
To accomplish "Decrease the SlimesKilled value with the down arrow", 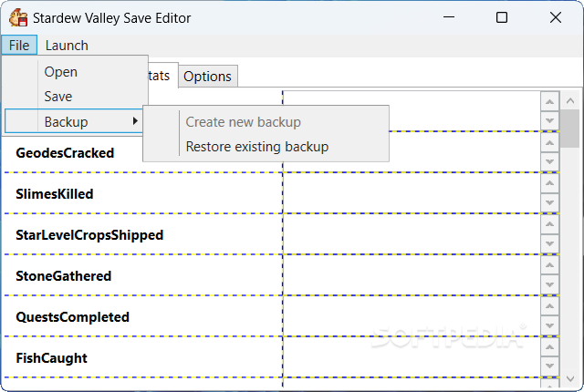I will pyautogui.click(x=549, y=202).
